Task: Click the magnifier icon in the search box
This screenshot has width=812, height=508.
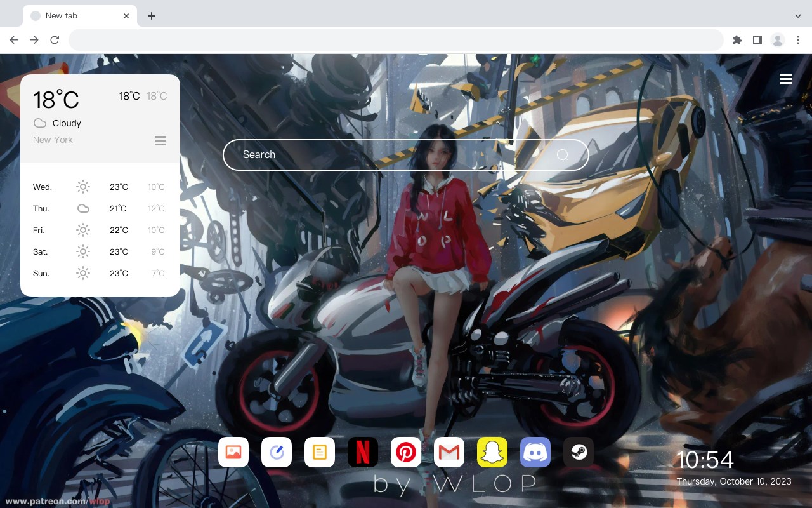Action: [563, 155]
